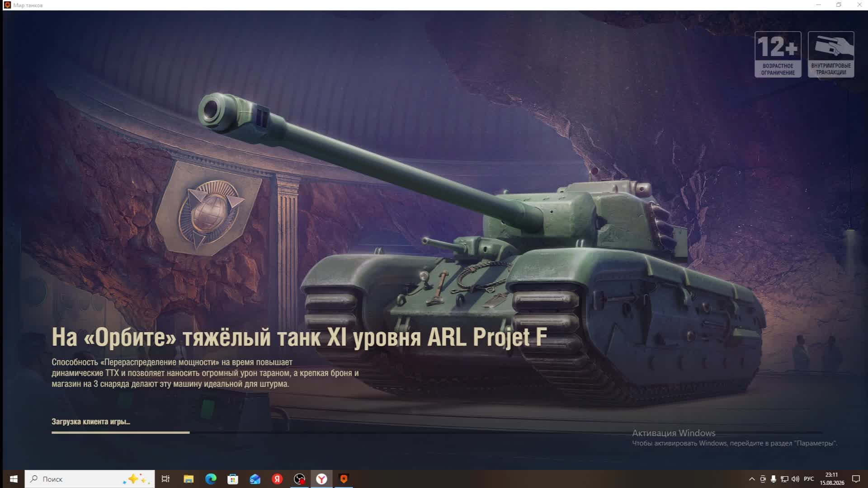
Task: Open Task View from the taskbar
Action: [x=165, y=479]
